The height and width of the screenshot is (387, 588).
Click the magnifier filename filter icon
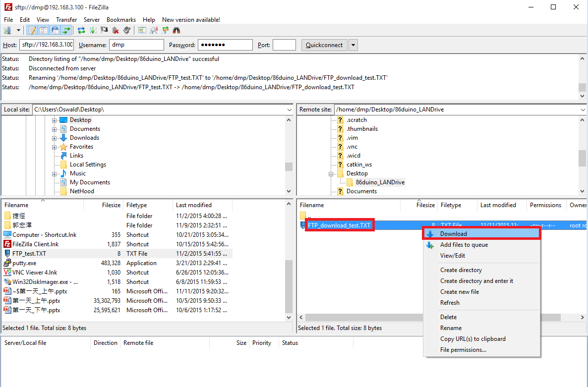tap(153, 30)
